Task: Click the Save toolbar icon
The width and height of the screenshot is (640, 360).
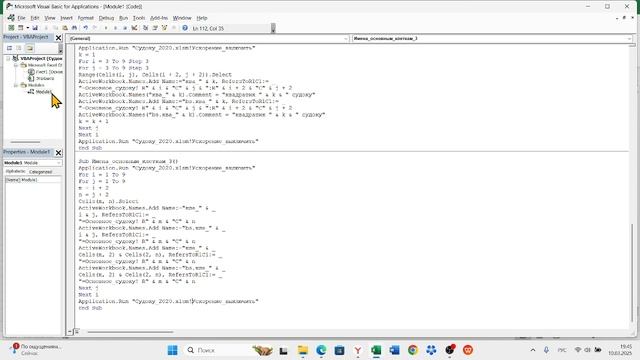Action: [x=35, y=28]
